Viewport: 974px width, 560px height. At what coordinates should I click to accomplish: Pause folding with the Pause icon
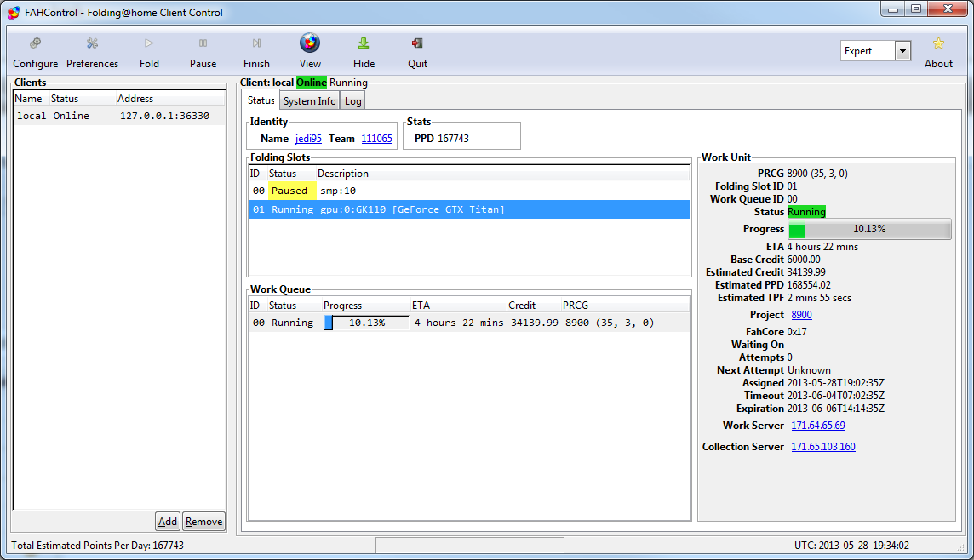pyautogui.click(x=203, y=43)
